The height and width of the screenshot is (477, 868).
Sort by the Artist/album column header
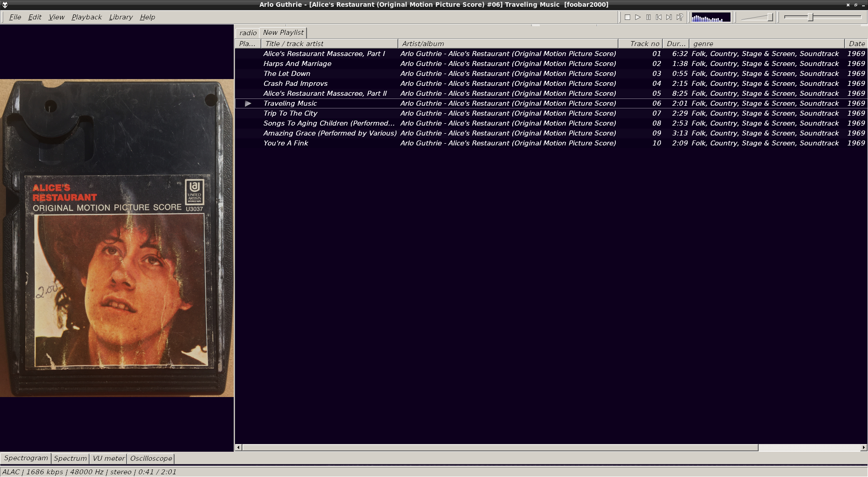508,44
